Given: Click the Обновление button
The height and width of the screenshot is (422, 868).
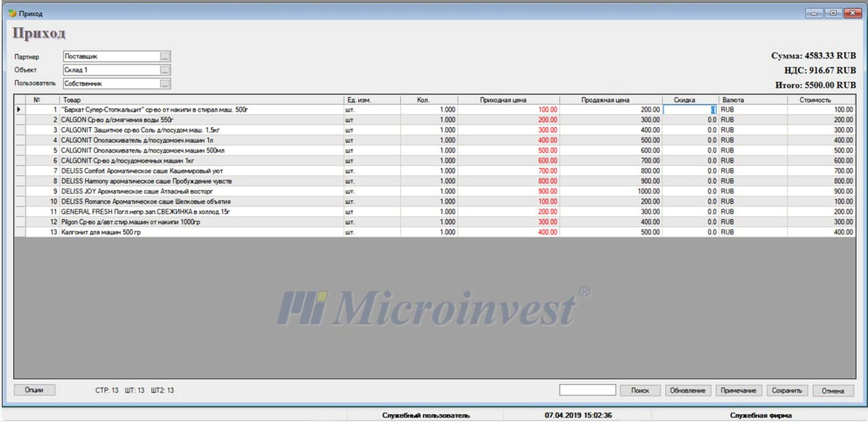Looking at the screenshot, I should [687, 391].
